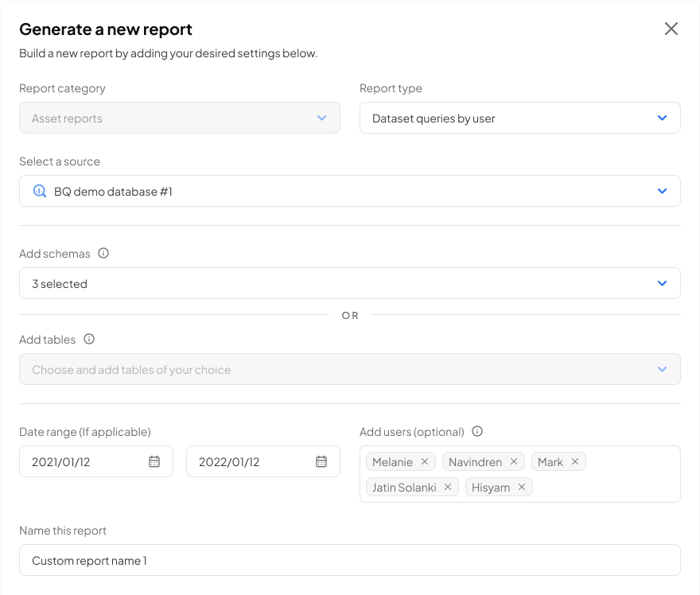The width and height of the screenshot is (700, 595).
Task: Click the end date field 2022/01/12
Action: click(x=251, y=461)
